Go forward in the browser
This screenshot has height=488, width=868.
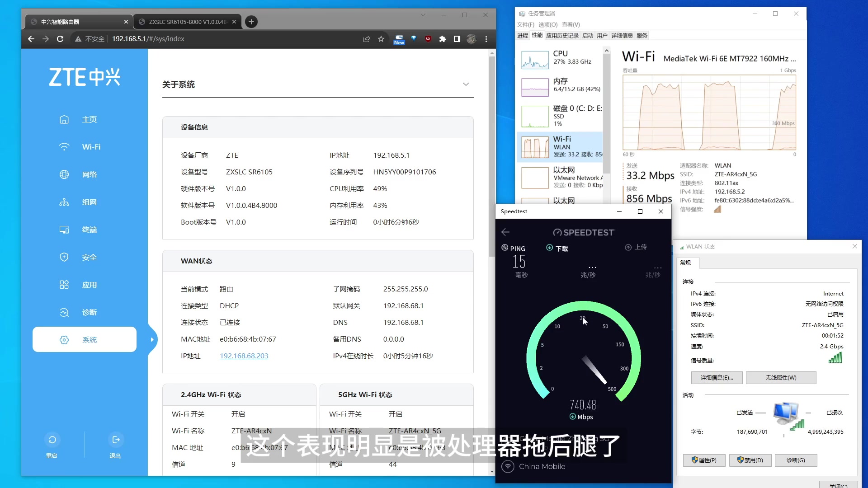(x=46, y=39)
